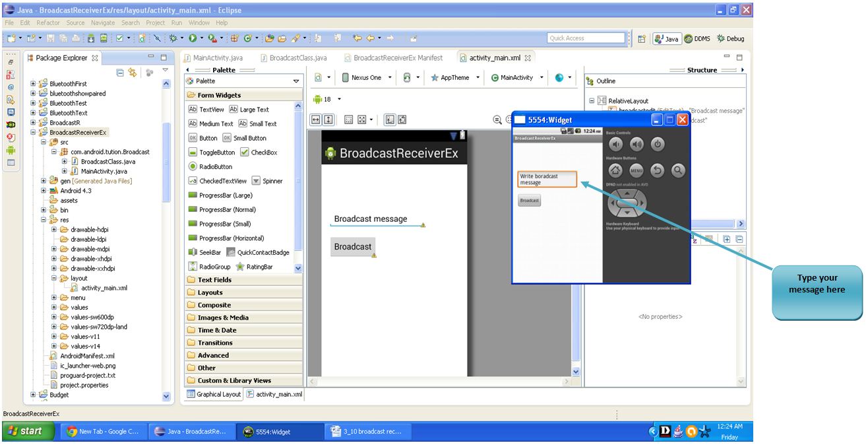This screenshot has height=445, width=868.
Task: Open the Android Virtual Device Manager icon
Action: (104, 38)
